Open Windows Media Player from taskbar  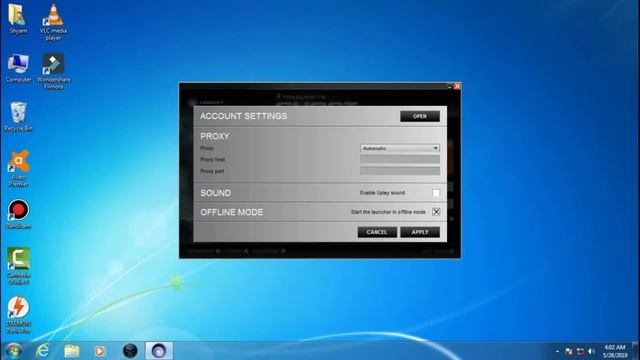tap(100, 351)
